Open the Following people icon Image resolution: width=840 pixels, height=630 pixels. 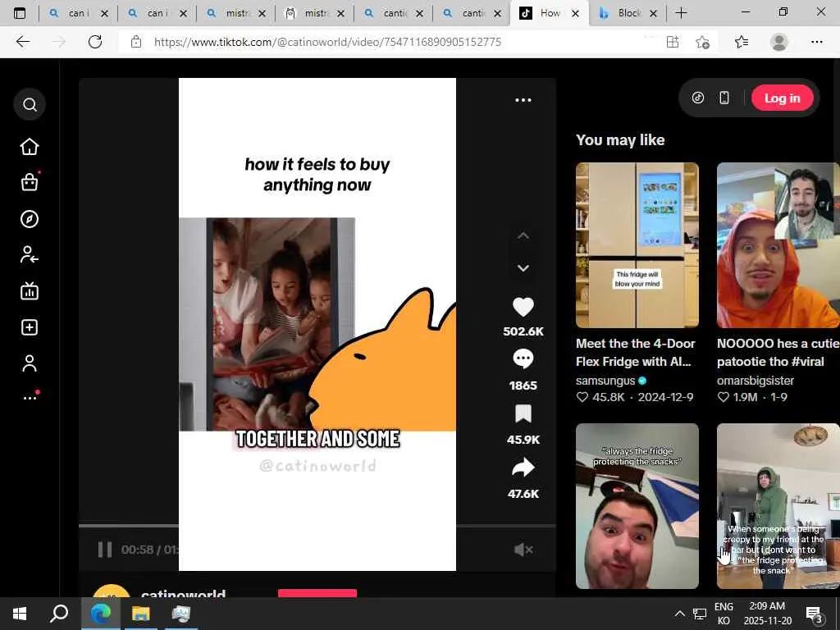click(30, 255)
